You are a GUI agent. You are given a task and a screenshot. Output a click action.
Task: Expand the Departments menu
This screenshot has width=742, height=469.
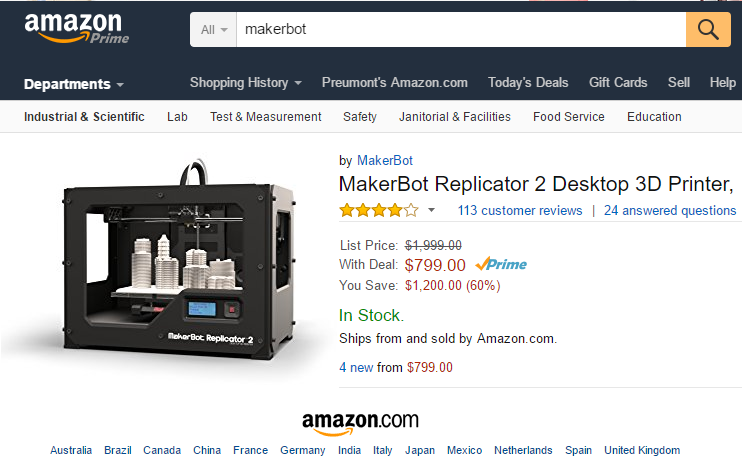point(74,84)
